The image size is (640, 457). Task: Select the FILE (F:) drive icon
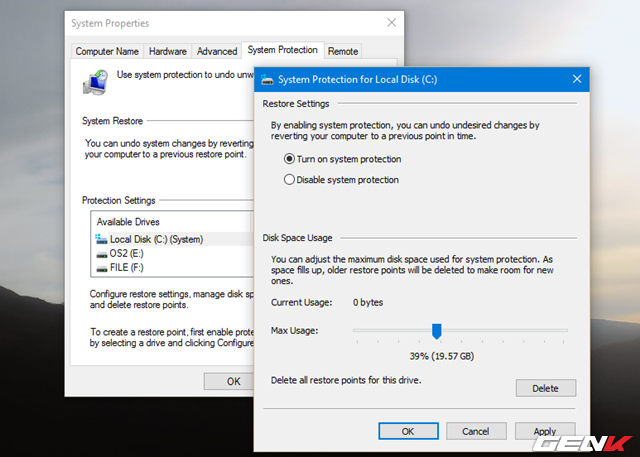pos(101,268)
